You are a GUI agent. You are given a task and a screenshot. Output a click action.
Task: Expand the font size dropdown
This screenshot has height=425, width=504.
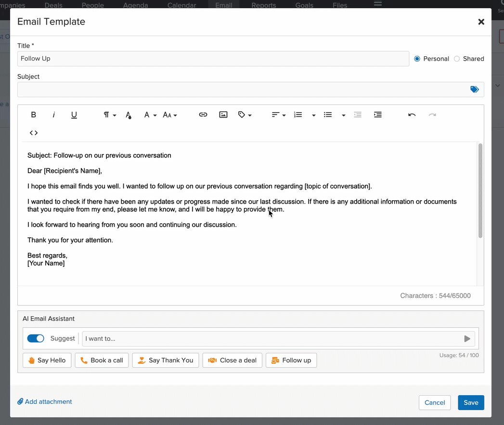point(169,115)
